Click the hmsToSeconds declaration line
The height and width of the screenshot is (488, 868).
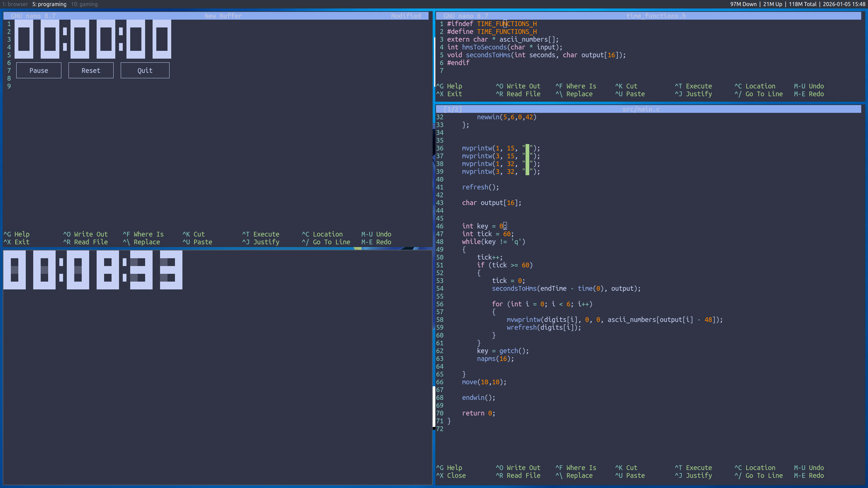click(484, 47)
